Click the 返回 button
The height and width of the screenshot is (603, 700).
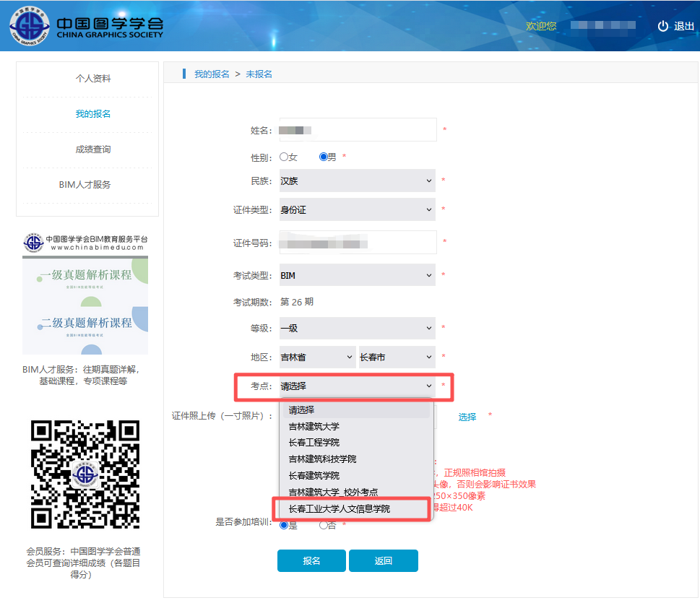(383, 560)
